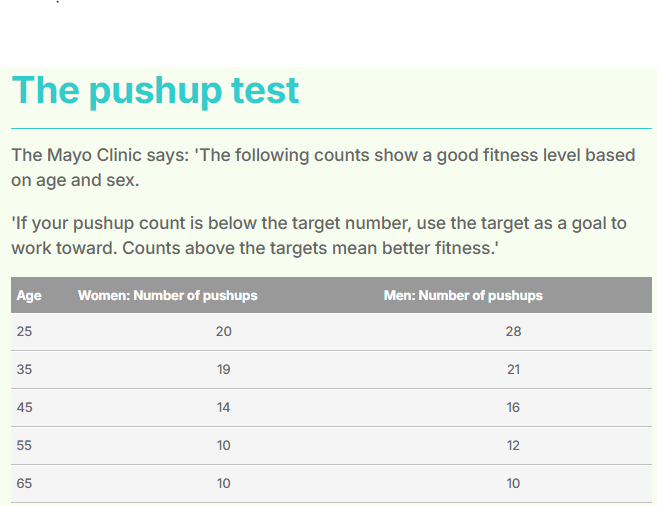
Task: Click men's value 28 for age 25
Action: (x=513, y=331)
